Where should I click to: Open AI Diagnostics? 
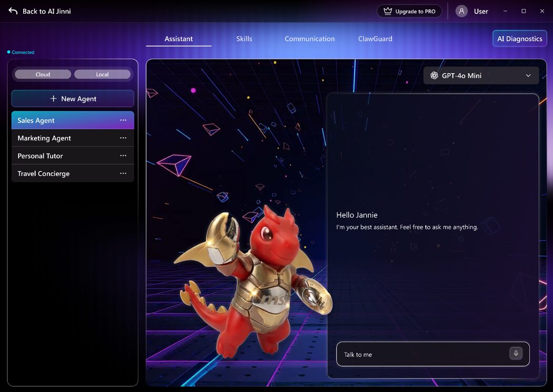(x=519, y=39)
